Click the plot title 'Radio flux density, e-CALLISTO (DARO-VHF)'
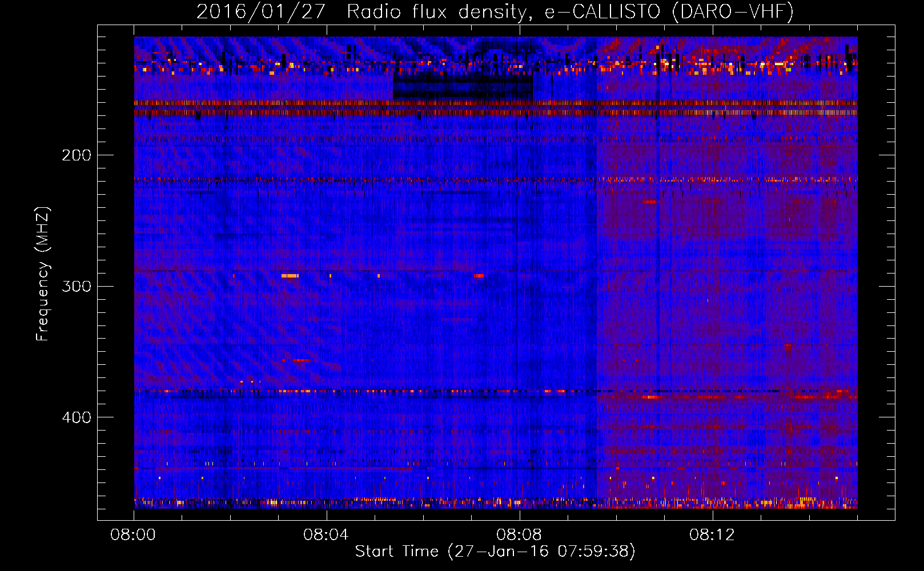This screenshot has width=924, height=571. tap(570, 11)
